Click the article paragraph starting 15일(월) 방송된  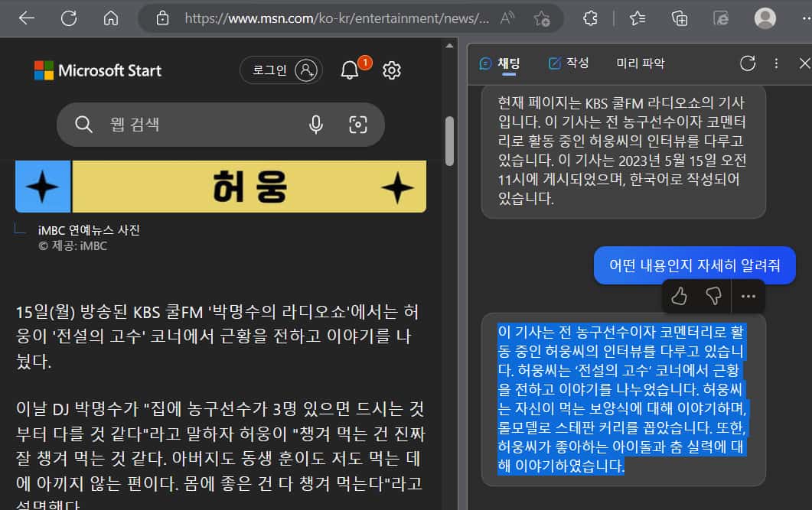point(217,336)
